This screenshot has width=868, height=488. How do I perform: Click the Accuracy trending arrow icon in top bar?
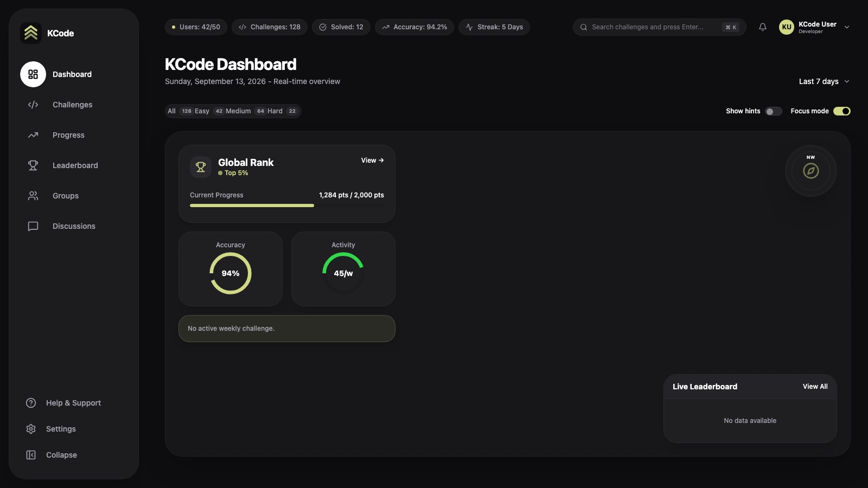coord(386,27)
